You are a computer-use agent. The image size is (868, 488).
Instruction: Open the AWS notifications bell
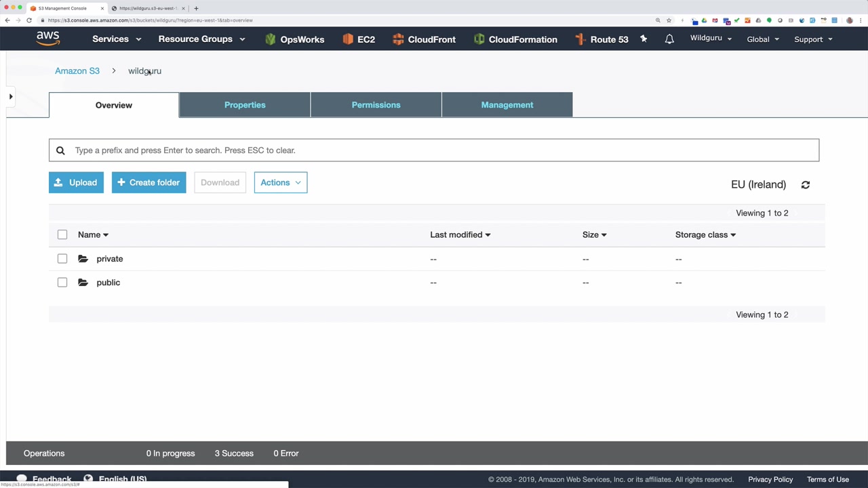[669, 39]
